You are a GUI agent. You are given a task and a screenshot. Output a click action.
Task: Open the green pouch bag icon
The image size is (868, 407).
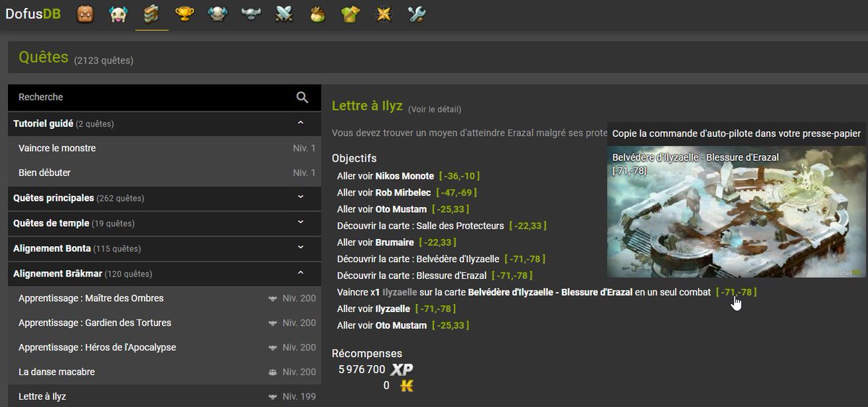[318, 14]
